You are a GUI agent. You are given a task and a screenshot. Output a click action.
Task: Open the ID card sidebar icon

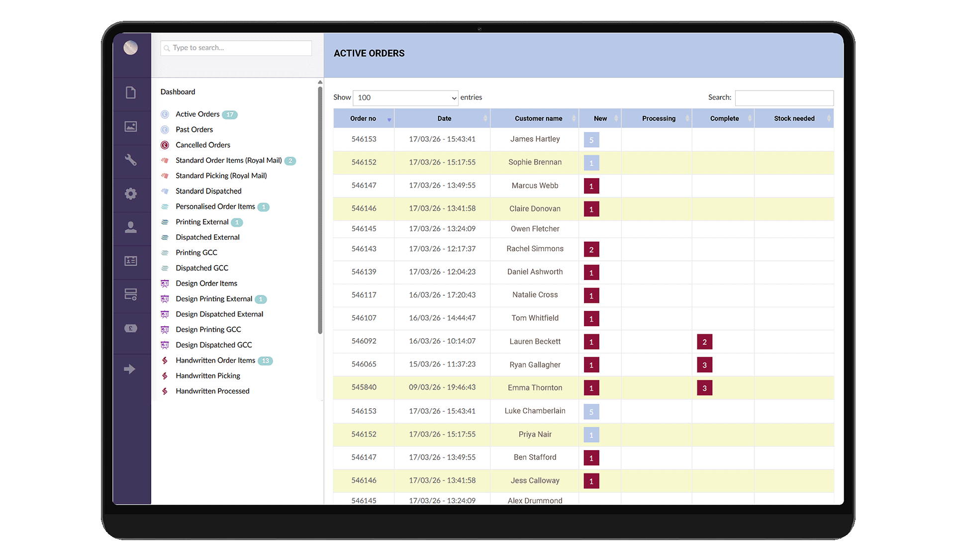(131, 261)
